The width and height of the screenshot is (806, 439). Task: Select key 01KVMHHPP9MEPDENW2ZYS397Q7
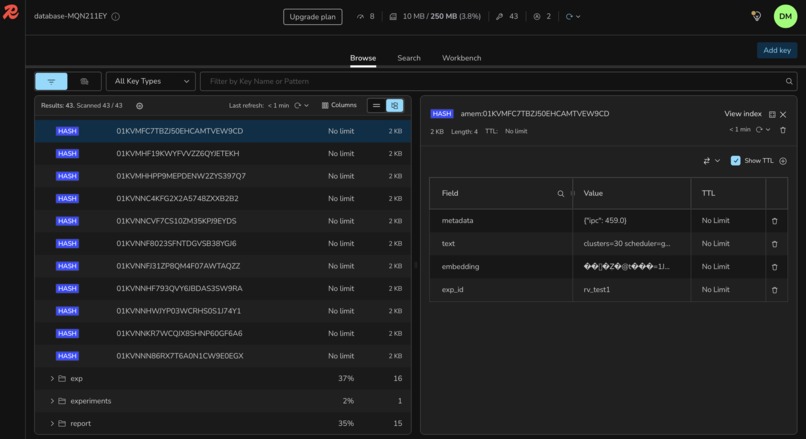point(223,176)
